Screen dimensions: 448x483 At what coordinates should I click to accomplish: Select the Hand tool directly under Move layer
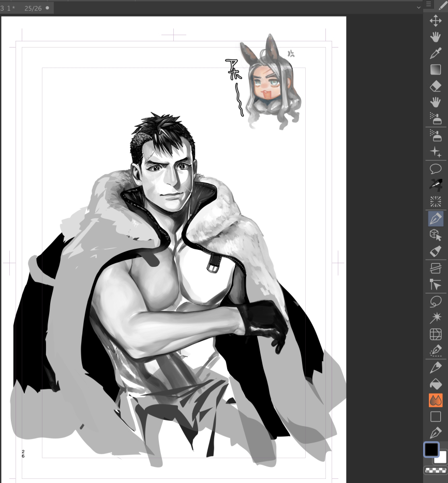[x=436, y=37]
